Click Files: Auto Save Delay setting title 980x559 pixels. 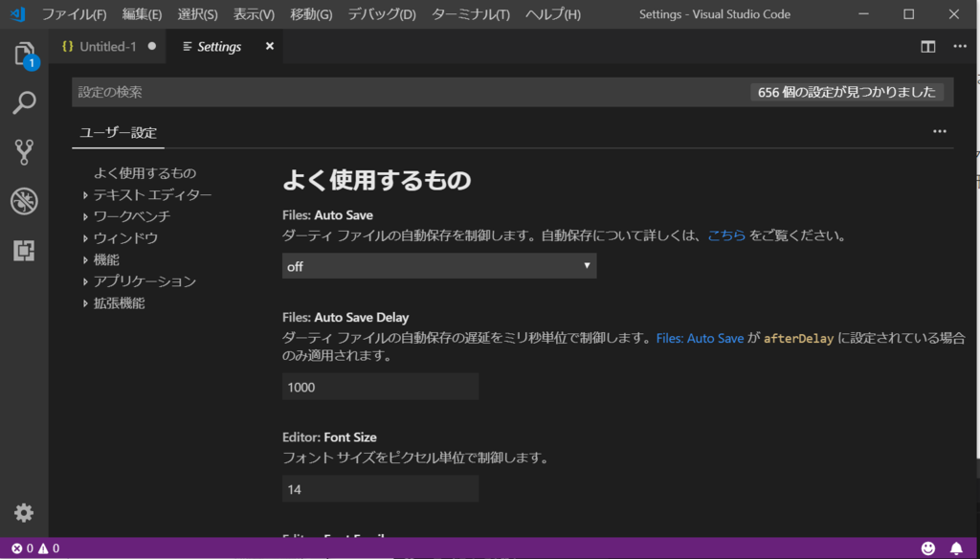click(345, 318)
